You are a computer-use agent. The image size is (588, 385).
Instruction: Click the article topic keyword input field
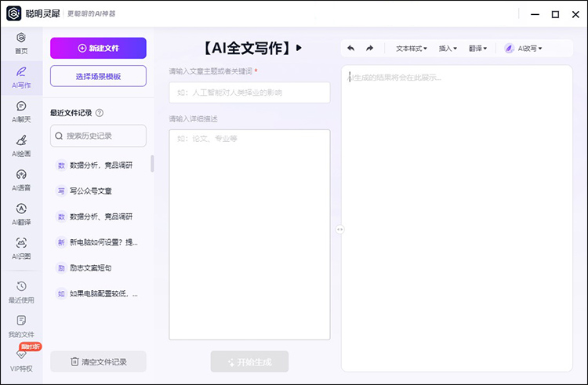[x=249, y=93]
